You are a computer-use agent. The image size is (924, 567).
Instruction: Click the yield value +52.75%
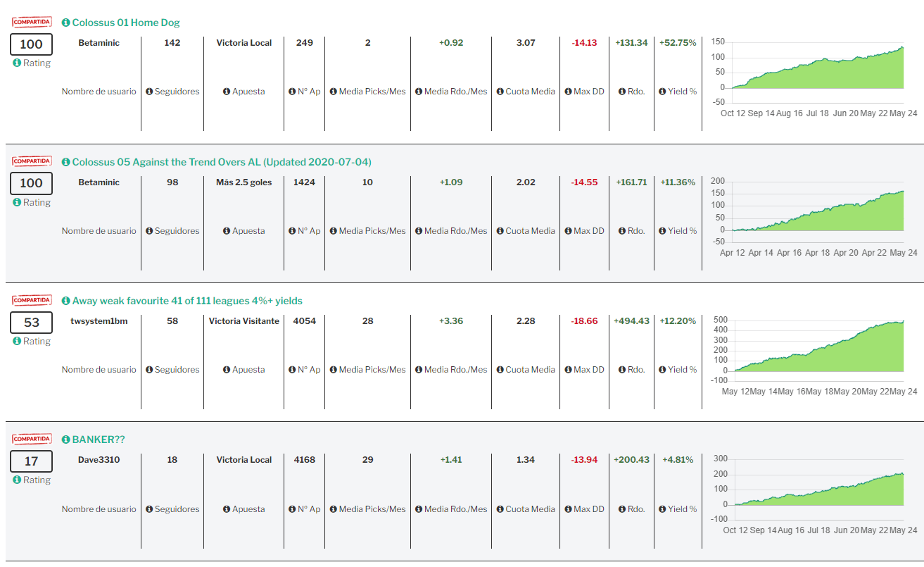[x=678, y=43]
